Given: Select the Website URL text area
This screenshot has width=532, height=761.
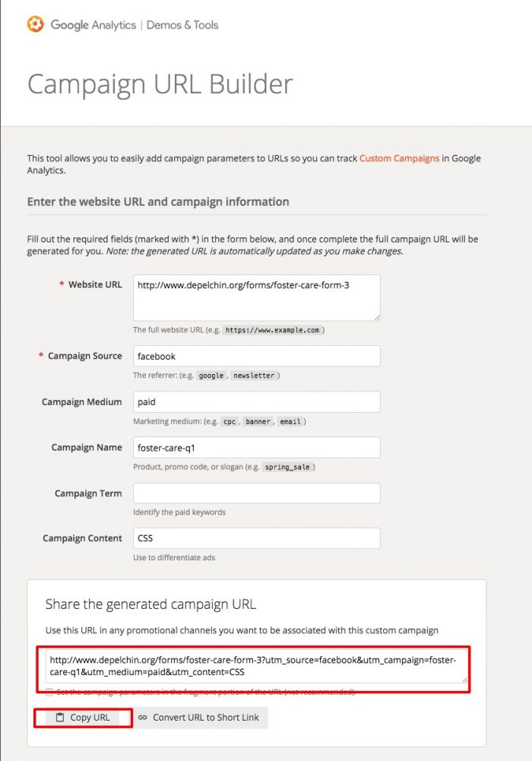Looking at the screenshot, I should click(x=255, y=298).
